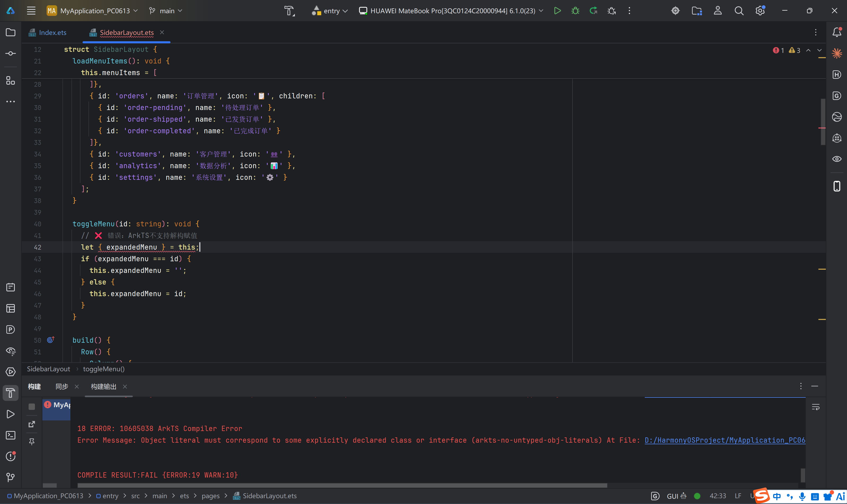Open the Run tool window
The height and width of the screenshot is (504, 847).
11,414
